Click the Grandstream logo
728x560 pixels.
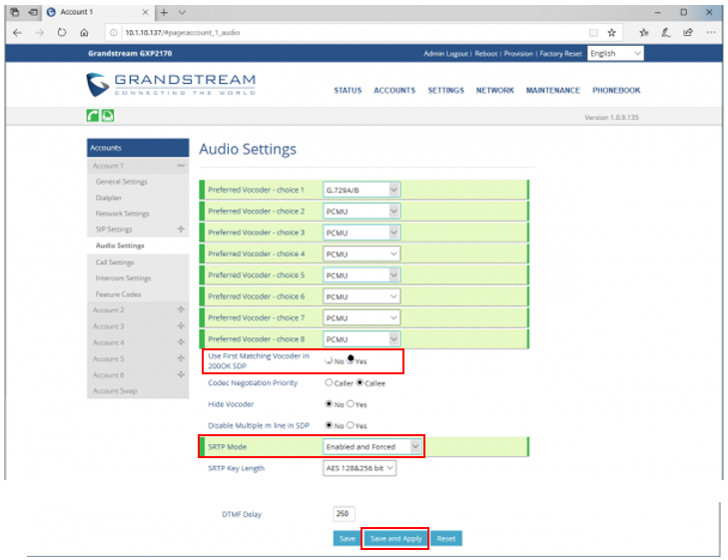coord(171,85)
